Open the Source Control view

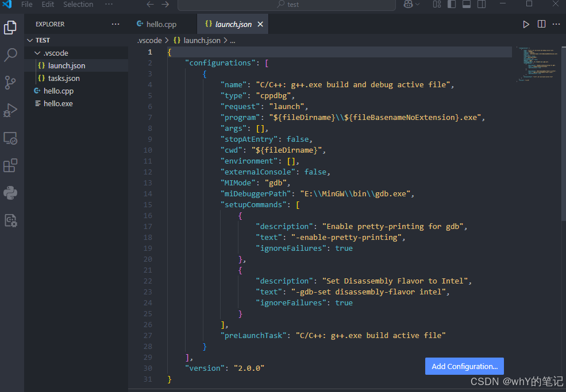[10, 82]
